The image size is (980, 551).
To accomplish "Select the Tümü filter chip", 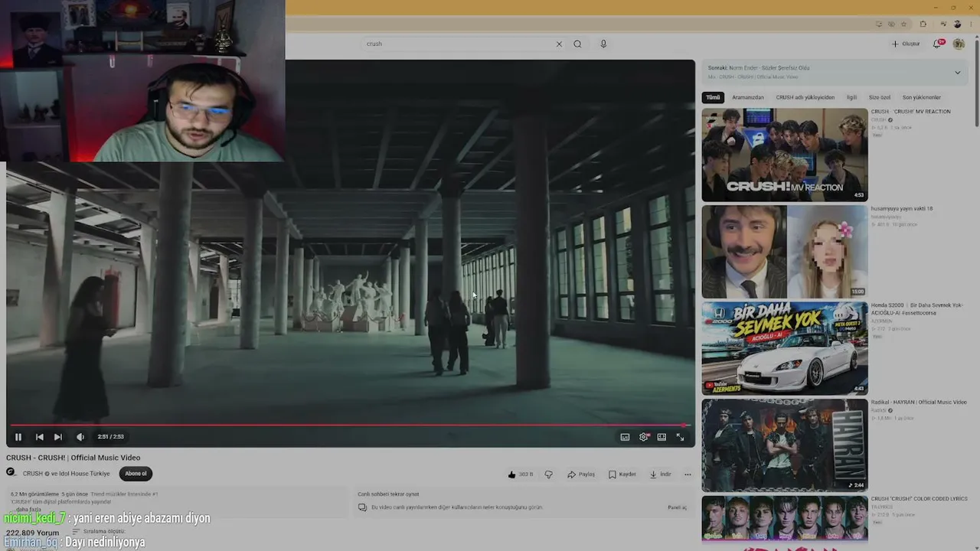I will click(x=713, y=97).
